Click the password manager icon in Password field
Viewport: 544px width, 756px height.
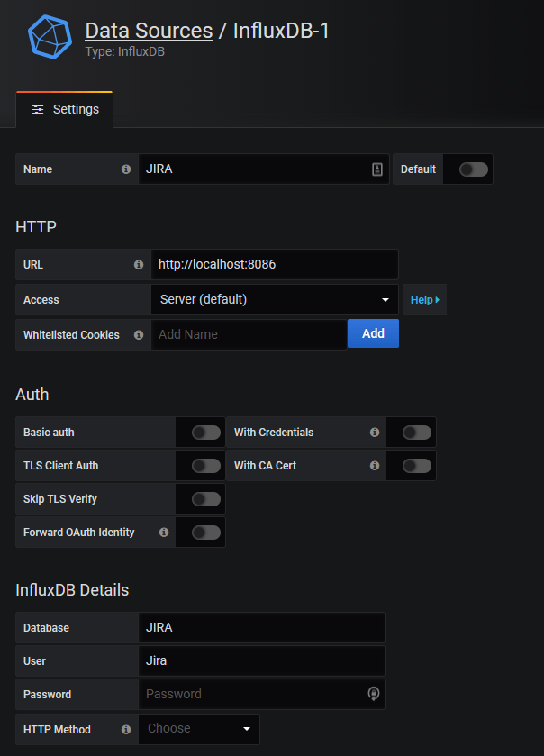pyautogui.click(x=374, y=694)
